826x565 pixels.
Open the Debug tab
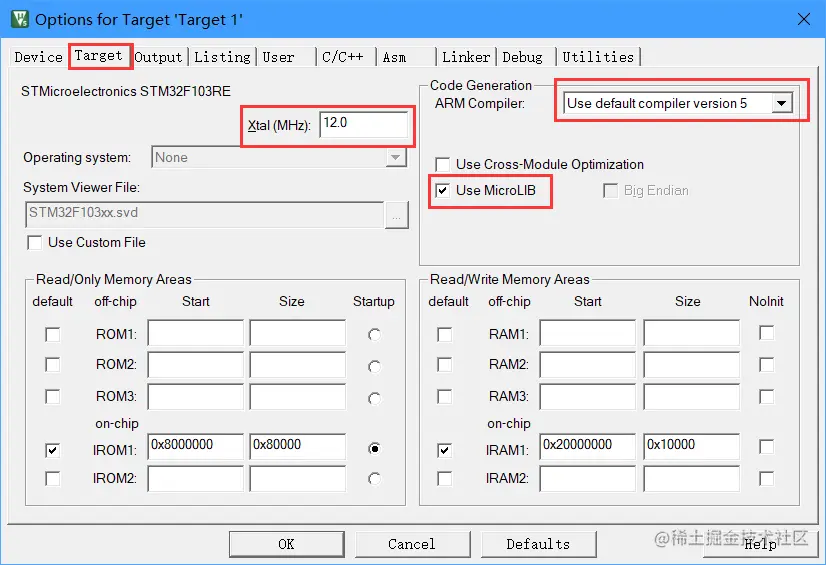coord(526,57)
